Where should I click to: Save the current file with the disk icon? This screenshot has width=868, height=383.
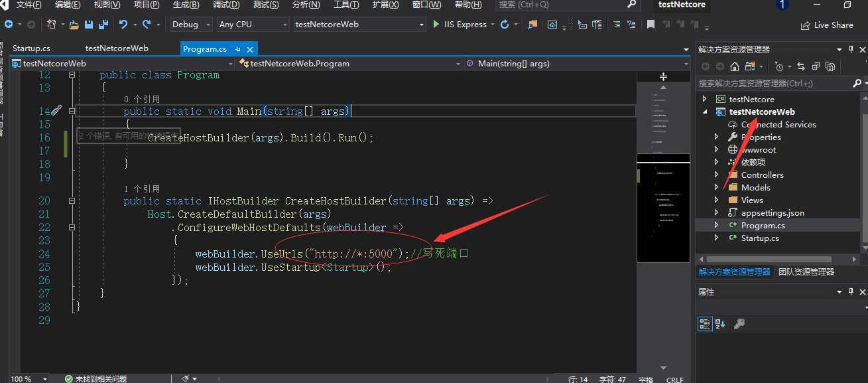(x=89, y=25)
